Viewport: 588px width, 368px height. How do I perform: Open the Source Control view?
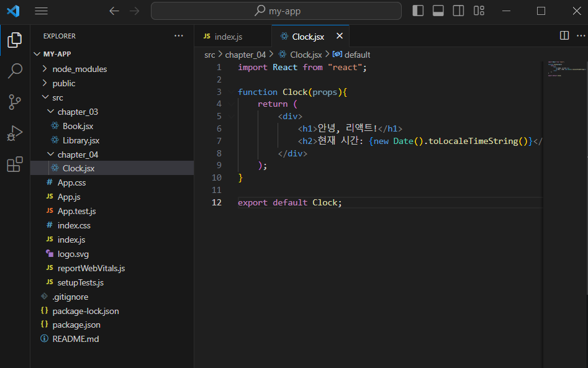click(x=15, y=102)
